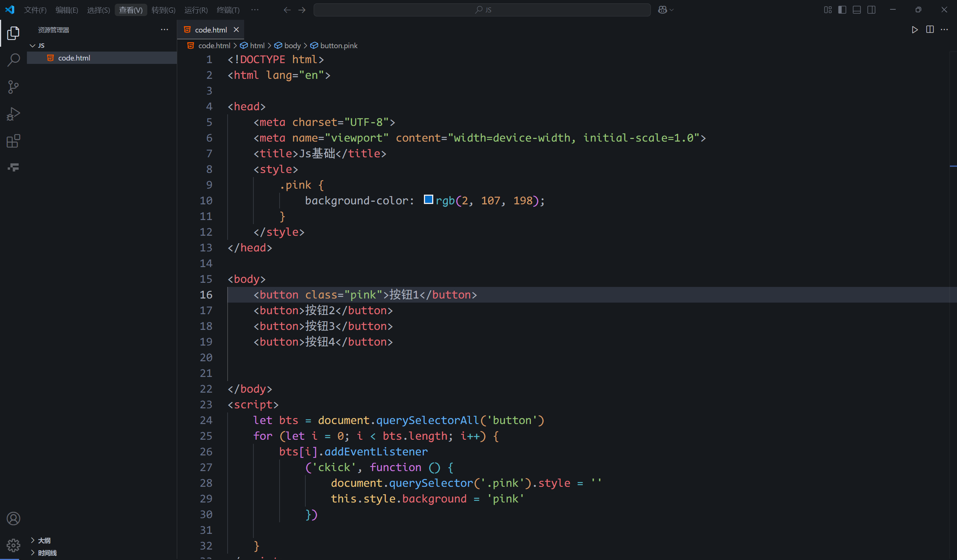Expand the 时间线 timeline section
The height and width of the screenshot is (560, 957).
point(47,553)
